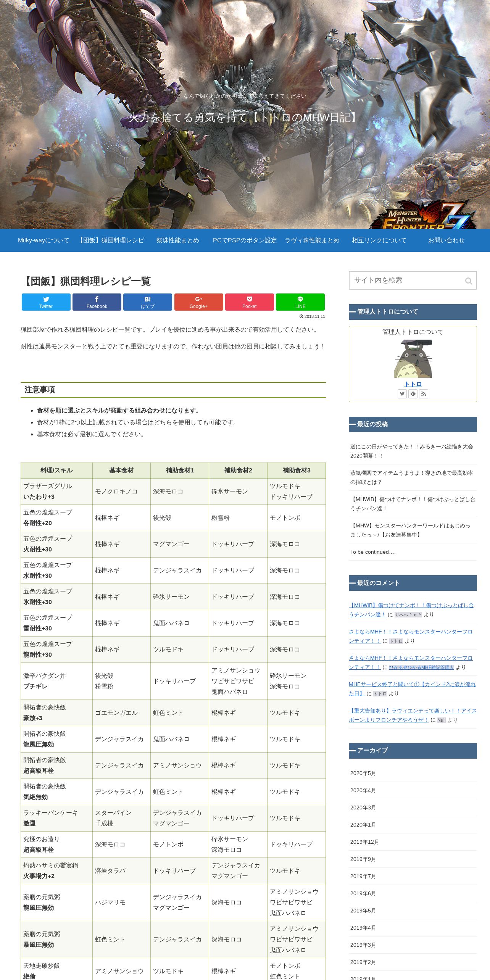Save the page to Pocket
Screen dimensions: 490x980
[250, 302]
